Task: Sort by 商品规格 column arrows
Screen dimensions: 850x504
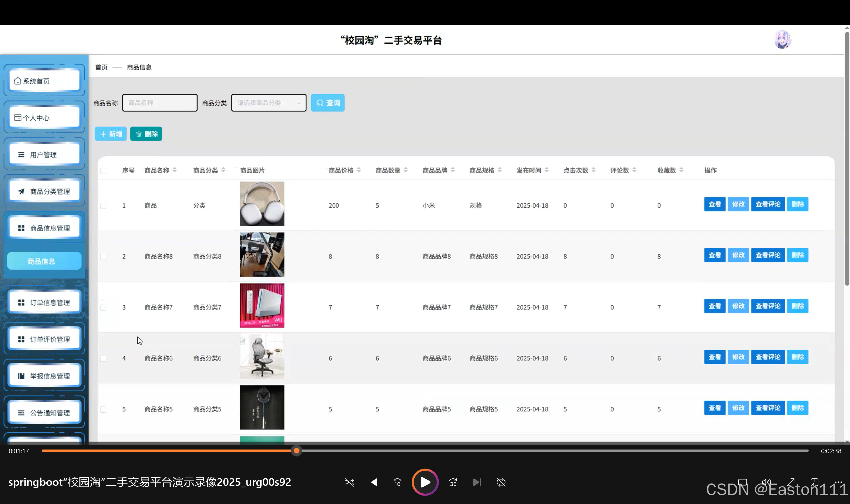Action: [500, 170]
